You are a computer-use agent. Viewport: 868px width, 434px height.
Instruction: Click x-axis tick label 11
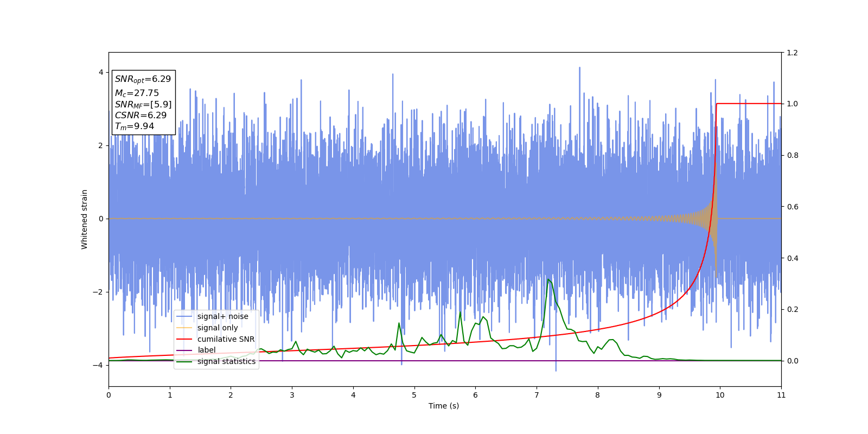click(781, 395)
